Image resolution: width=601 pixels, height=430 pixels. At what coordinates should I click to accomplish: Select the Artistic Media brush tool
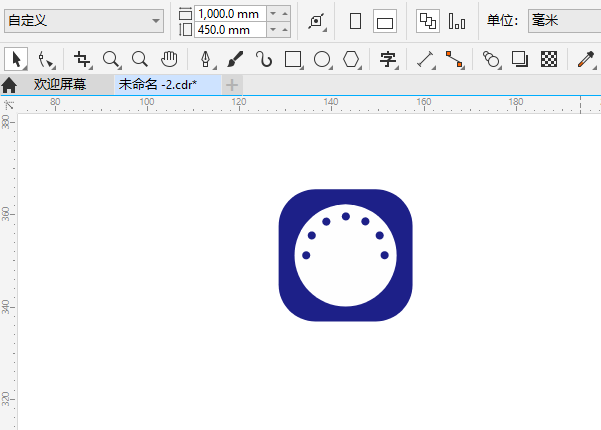point(235,59)
